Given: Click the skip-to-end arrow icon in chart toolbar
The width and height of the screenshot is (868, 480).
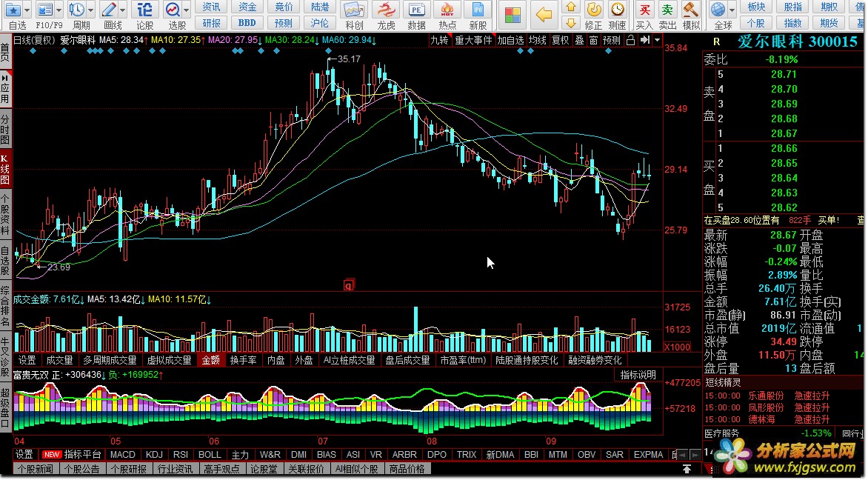Looking at the screenshot, I should click(x=645, y=40).
